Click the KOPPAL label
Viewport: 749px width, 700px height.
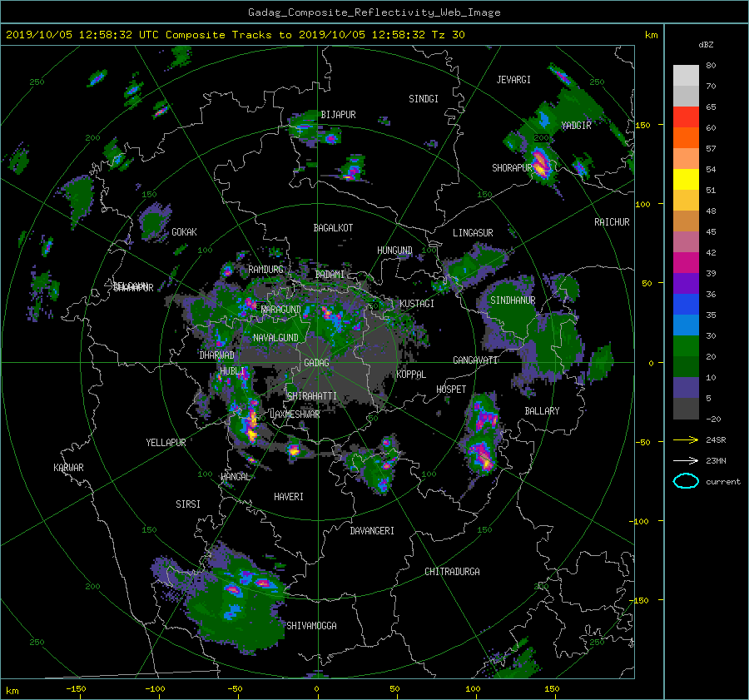click(x=411, y=375)
